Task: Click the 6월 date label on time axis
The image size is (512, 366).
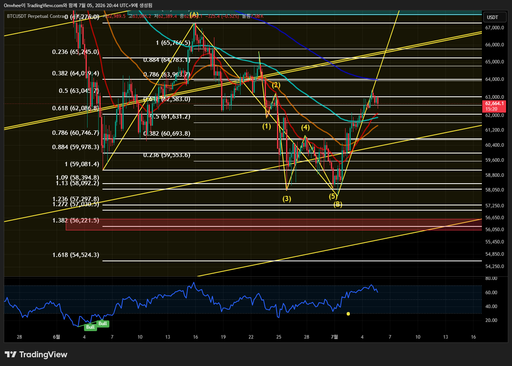Action: (x=56, y=337)
